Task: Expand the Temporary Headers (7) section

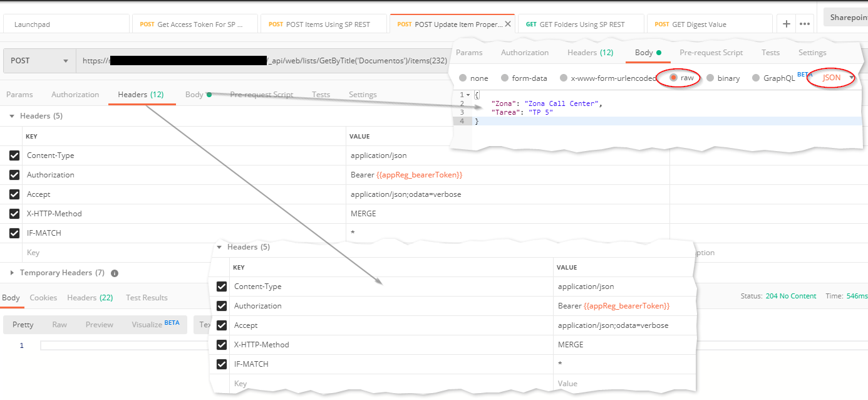Action: pos(12,272)
